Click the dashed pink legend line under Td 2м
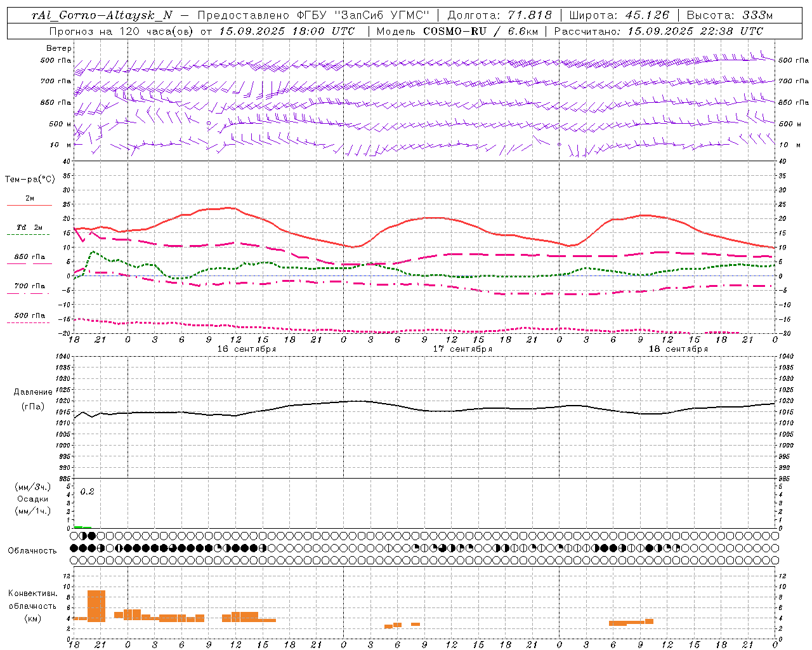The width and height of the screenshot is (812, 650). point(28,234)
